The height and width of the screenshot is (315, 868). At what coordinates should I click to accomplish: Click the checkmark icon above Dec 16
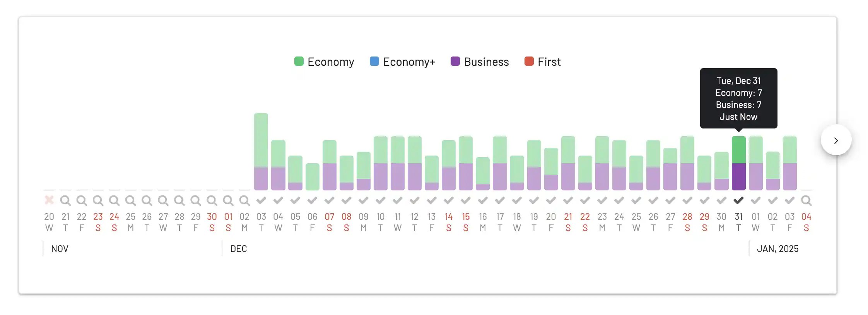(483, 200)
